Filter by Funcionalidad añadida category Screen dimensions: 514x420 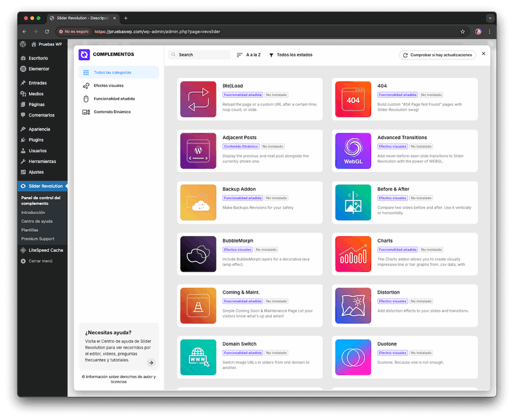pos(119,99)
